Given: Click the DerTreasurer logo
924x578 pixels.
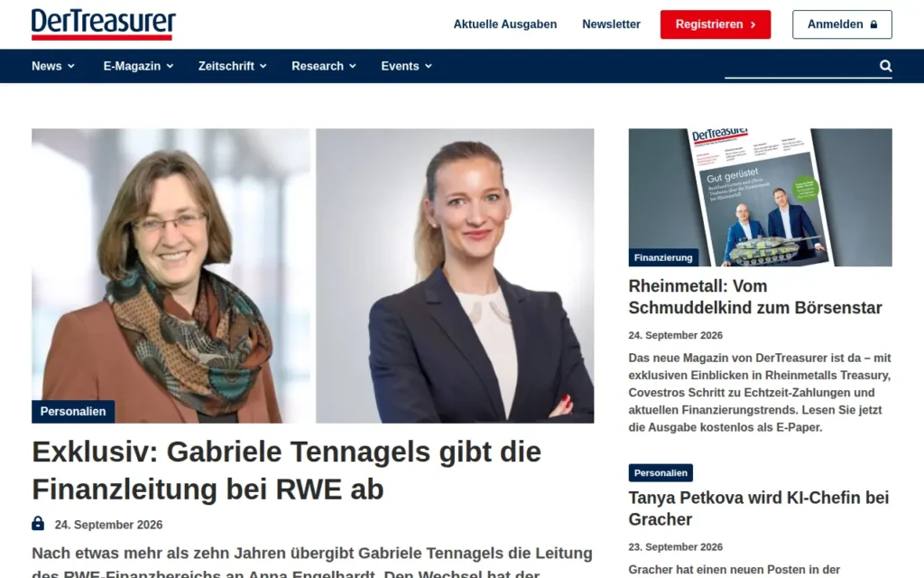Looking at the screenshot, I should click(x=104, y=24).
